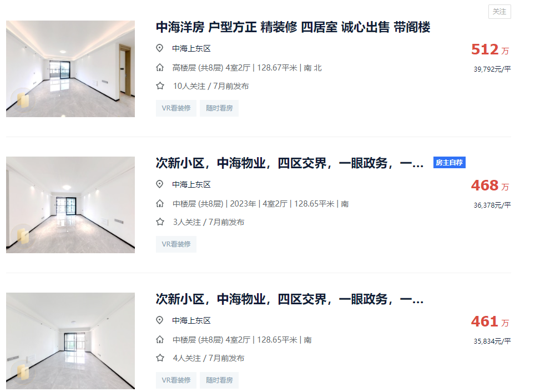Click the 随时看房 tag on the first listing
The height and width of the screenshot is (392, 535).
(x=219, y=108)
